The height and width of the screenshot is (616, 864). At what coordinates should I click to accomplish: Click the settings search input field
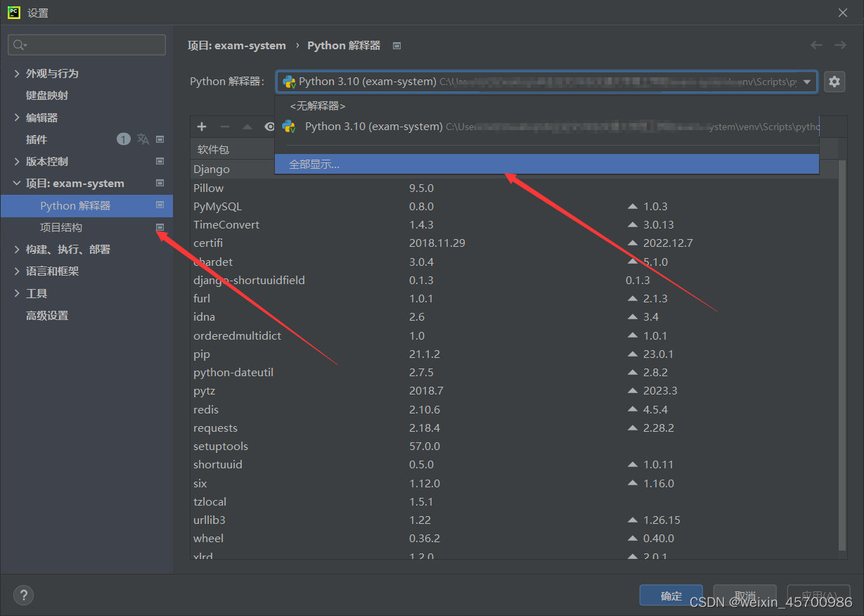click(86, 45)
